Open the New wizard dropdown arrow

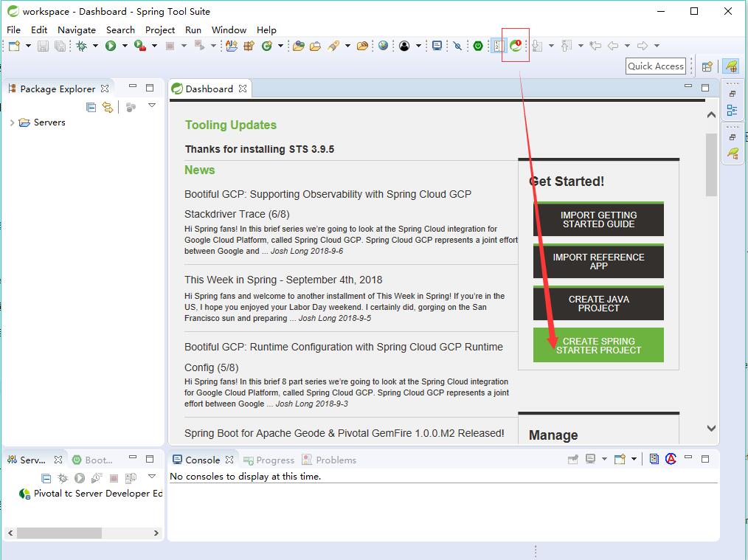(x=28, y=46)
